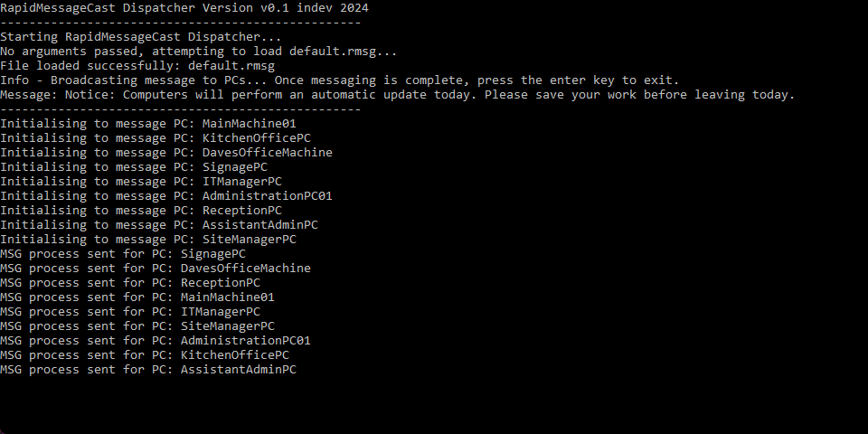Click the "No arguments passed" line
The width and height of the screenshot is (868, 434).
pos(198,52)
